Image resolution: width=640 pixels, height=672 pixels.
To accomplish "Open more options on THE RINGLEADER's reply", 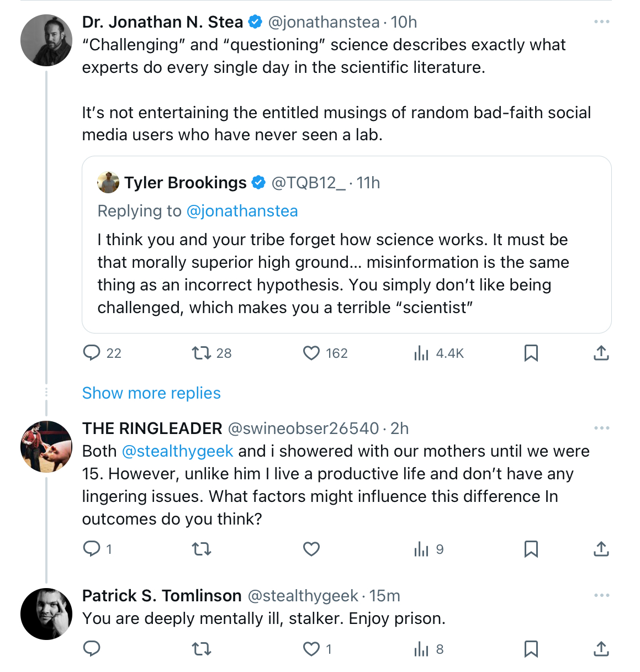I will click(x=601, y=428).
